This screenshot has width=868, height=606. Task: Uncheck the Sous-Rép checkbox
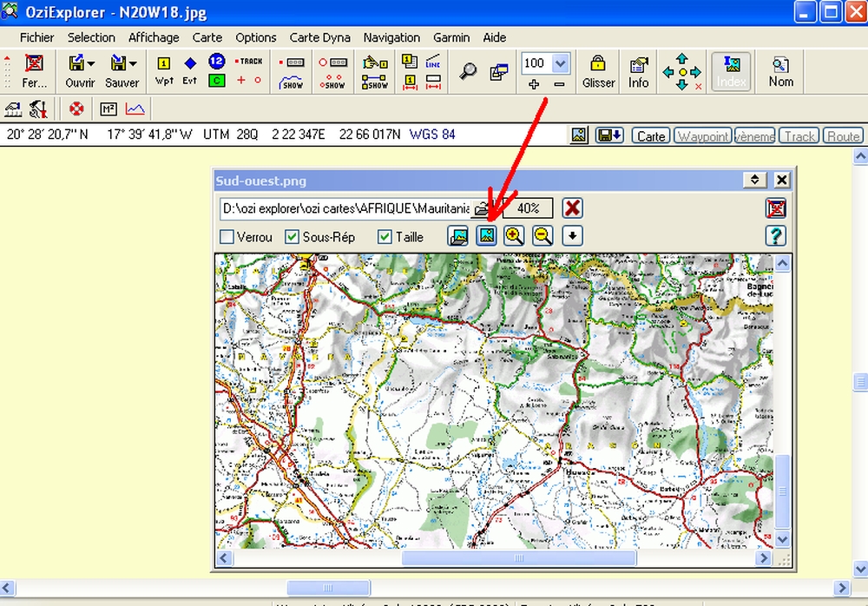click(293, 237)
